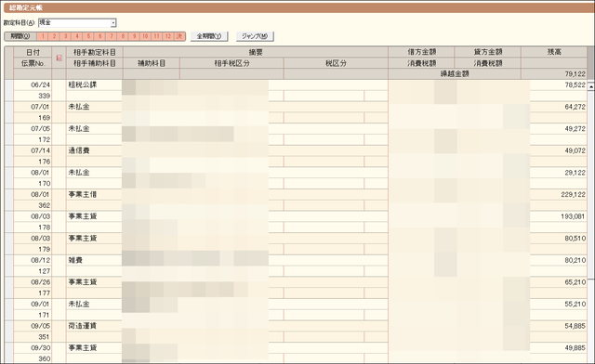This screenshot has width=595, height=364.
Task: Click the scrollbar up arrow at right
Action: tap(591, 87)
